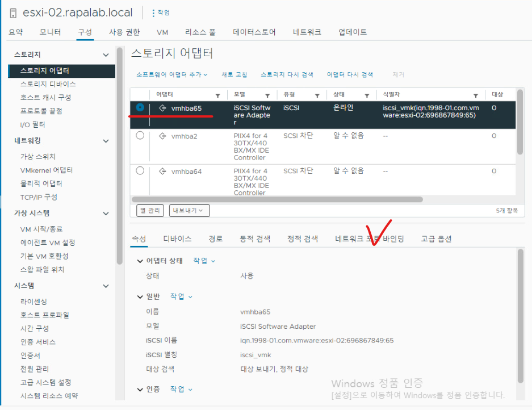Select the vmhba64 adapter radio button
This screenshot has height=410, width=532.
click(x=140, y=171)
